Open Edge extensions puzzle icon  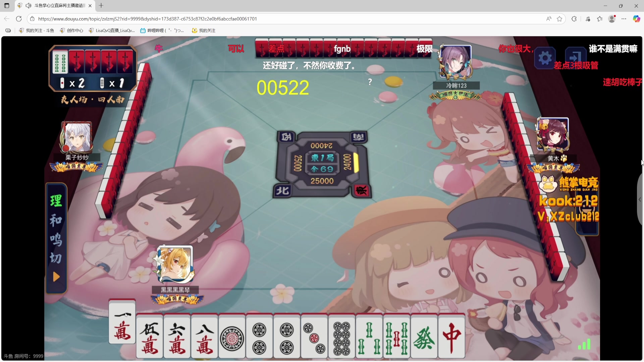point(574,19)
